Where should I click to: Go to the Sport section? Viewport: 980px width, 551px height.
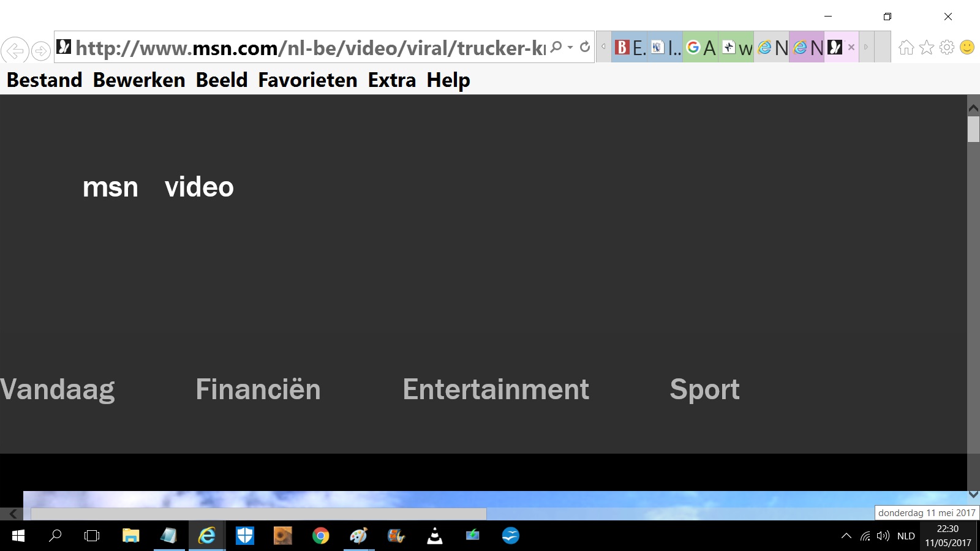(x=704, y=390)
